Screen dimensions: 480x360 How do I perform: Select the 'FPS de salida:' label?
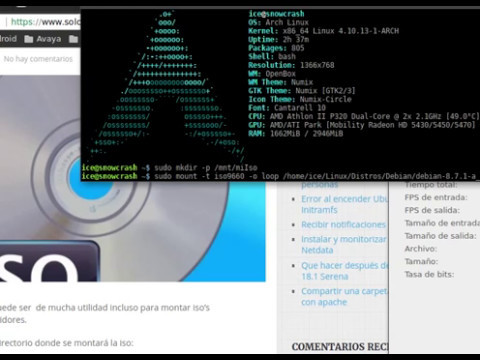tap(432, 210)
